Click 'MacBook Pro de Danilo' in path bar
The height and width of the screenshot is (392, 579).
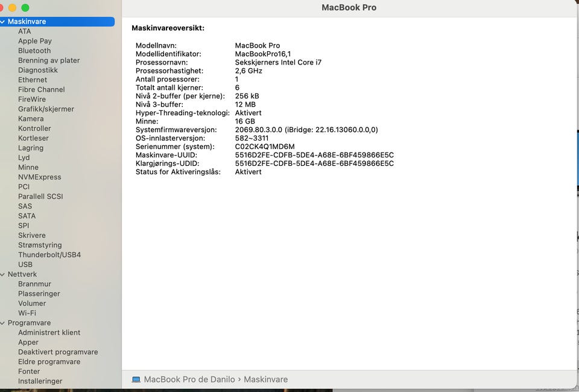pos(189,379)
